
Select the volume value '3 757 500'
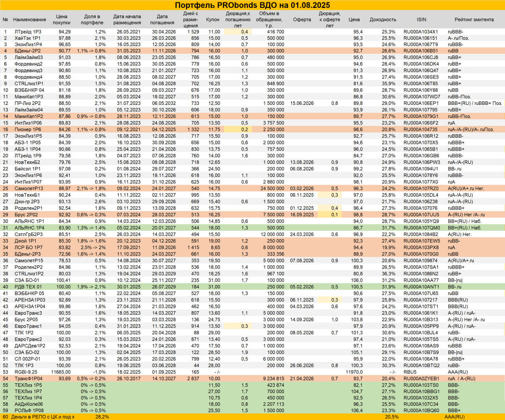(x=273, y=123)
